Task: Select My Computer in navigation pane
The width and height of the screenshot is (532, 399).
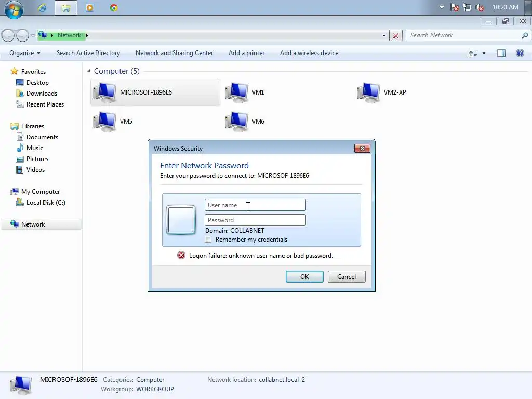Action: pyautogui.click(x=41, y=192)
